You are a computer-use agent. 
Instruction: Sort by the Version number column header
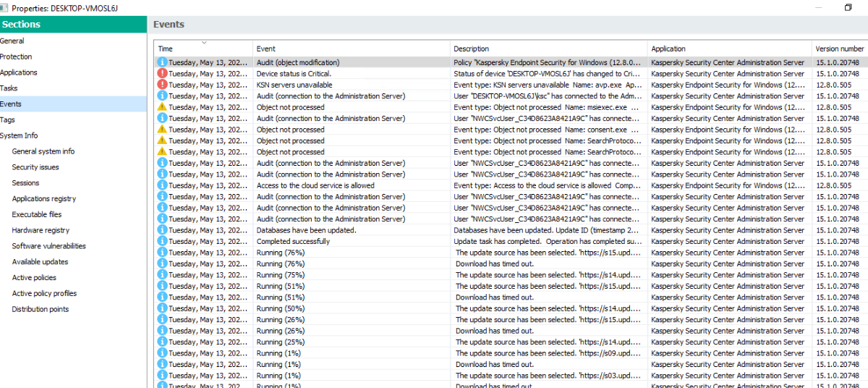point(840,48)
